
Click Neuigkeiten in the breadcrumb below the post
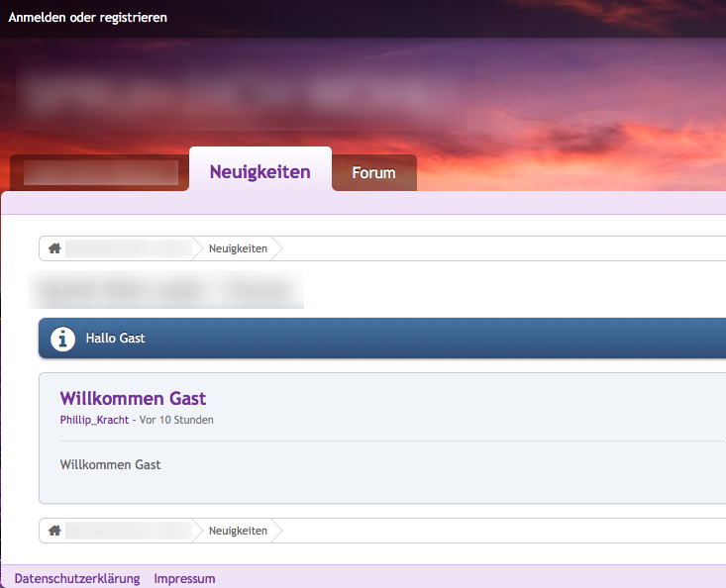[x=238, y=531]
